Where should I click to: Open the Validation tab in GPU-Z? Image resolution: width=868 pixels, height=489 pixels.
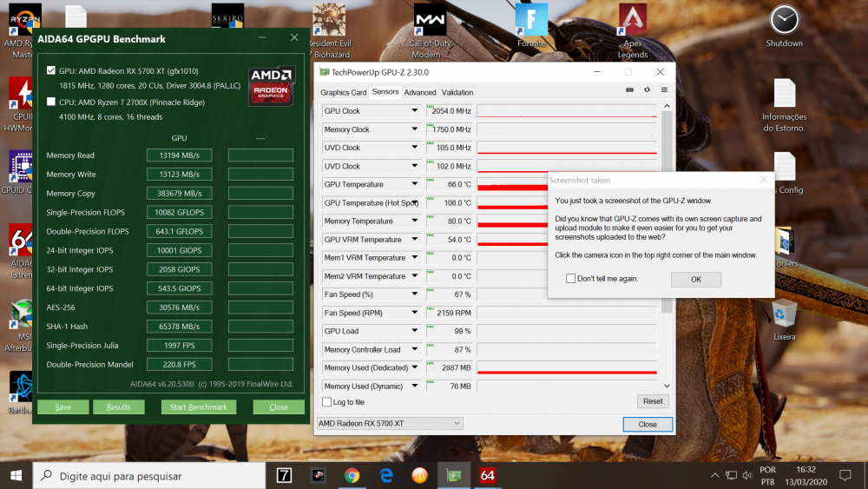tap(457, 92)
